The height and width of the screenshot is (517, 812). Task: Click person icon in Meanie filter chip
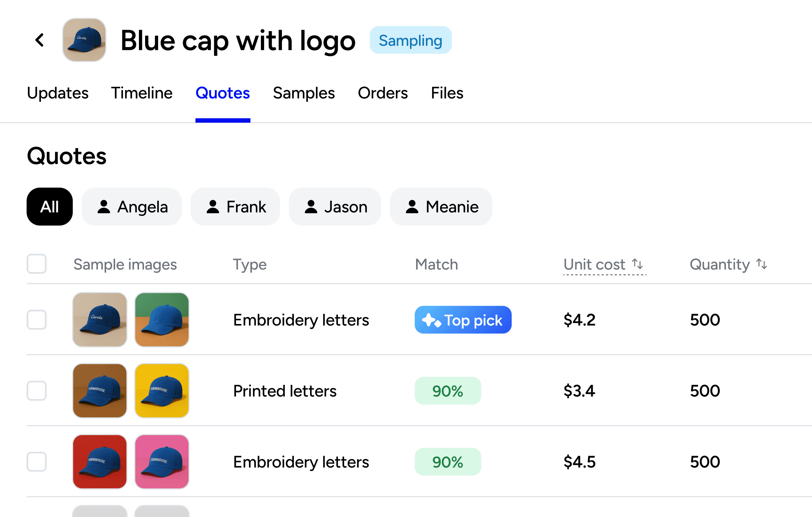point(412,207)
